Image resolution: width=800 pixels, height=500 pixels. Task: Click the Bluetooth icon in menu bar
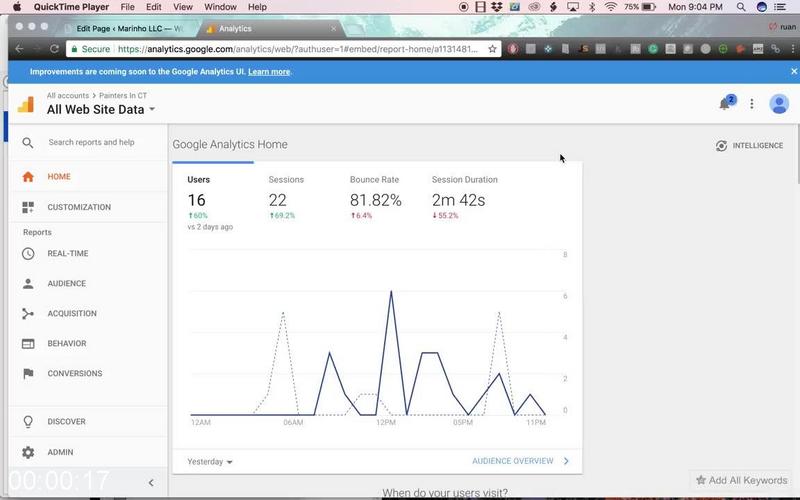[592, 7]
